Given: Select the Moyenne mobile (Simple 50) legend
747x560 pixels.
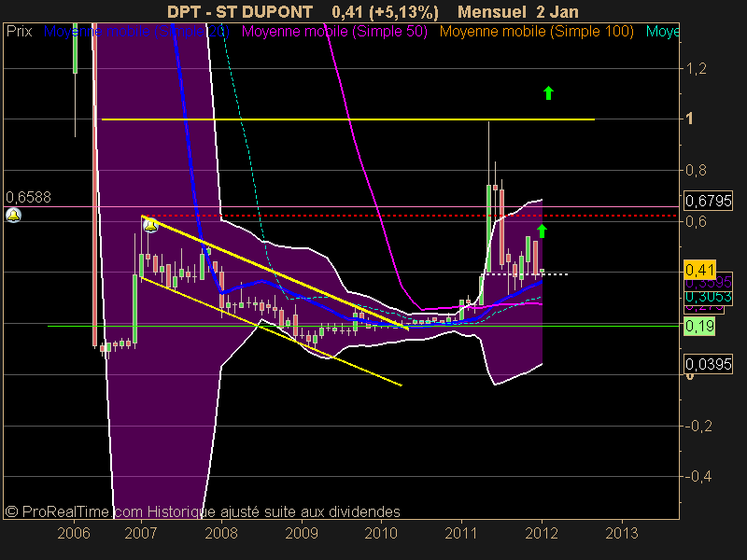Looking at the screenshot, I should (334, 32).
